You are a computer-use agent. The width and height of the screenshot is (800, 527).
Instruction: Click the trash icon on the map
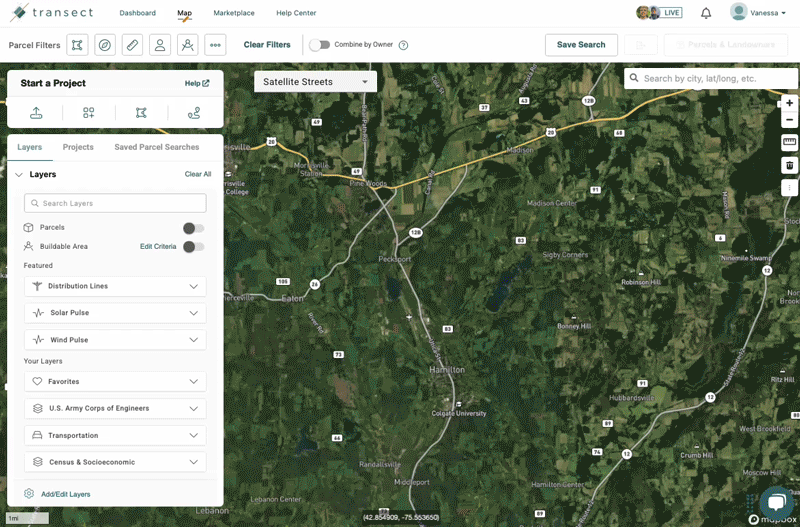point(789,165)
